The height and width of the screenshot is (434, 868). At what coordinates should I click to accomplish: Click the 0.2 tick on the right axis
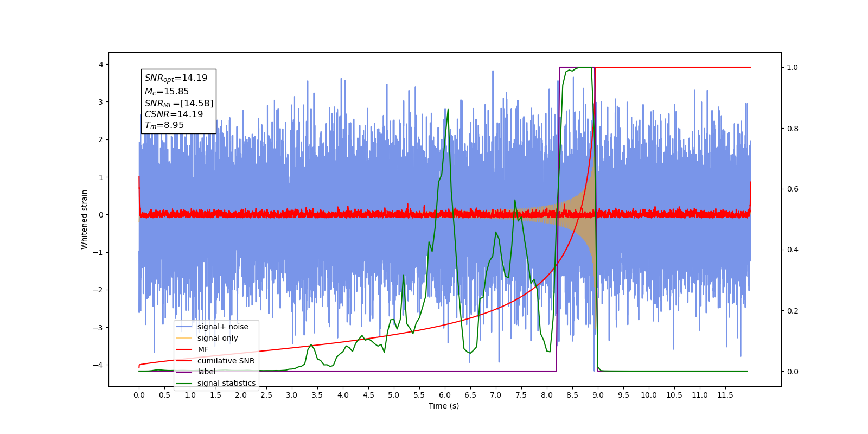793,311
